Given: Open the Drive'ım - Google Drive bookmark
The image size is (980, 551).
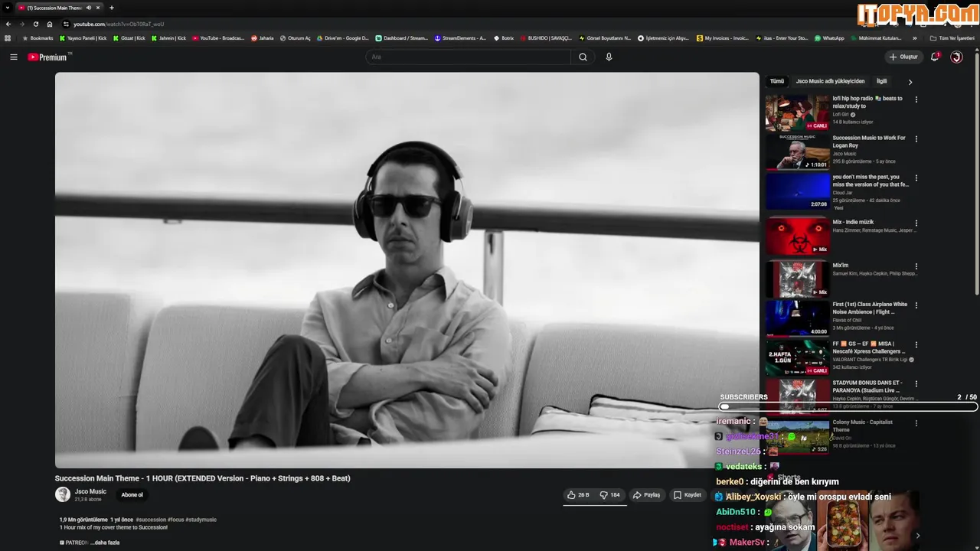Looking at the screenshot, I should (x=342, y=37).
